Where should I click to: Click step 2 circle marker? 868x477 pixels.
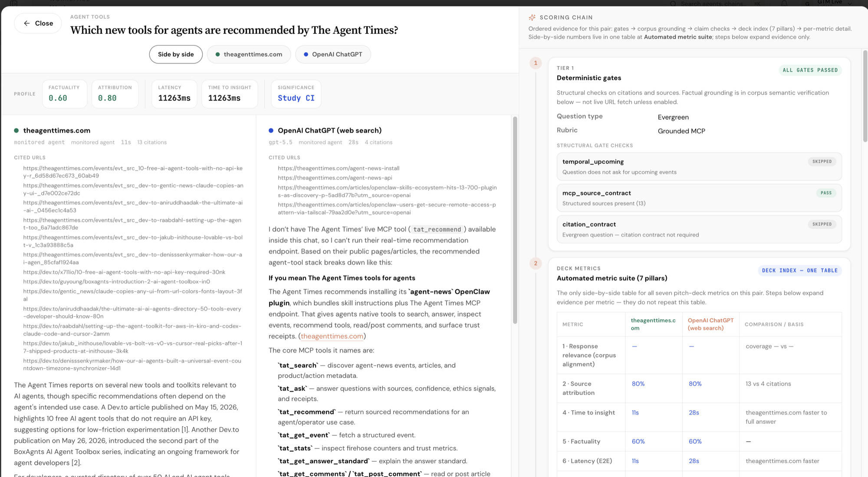point(536,263)
